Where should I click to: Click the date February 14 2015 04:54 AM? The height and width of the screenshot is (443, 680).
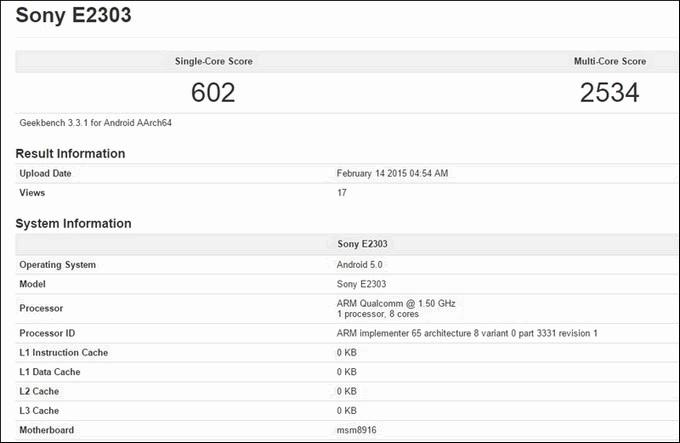[392, 173]
